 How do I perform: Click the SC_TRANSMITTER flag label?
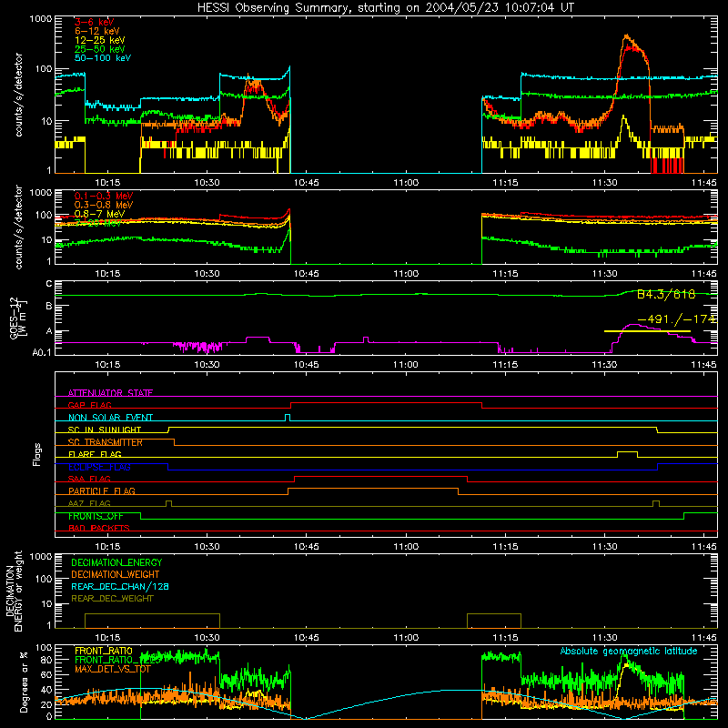click(x=106, y=442)
